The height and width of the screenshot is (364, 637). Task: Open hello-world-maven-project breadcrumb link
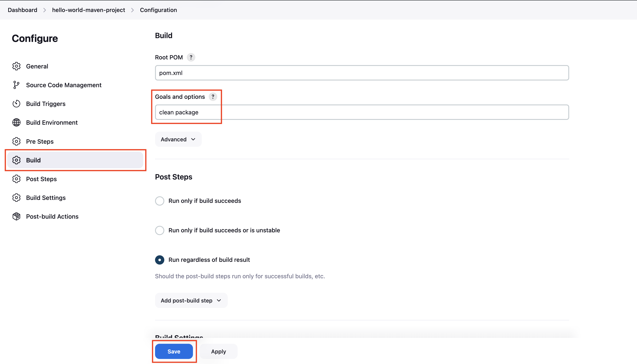(x=88, y=10)
